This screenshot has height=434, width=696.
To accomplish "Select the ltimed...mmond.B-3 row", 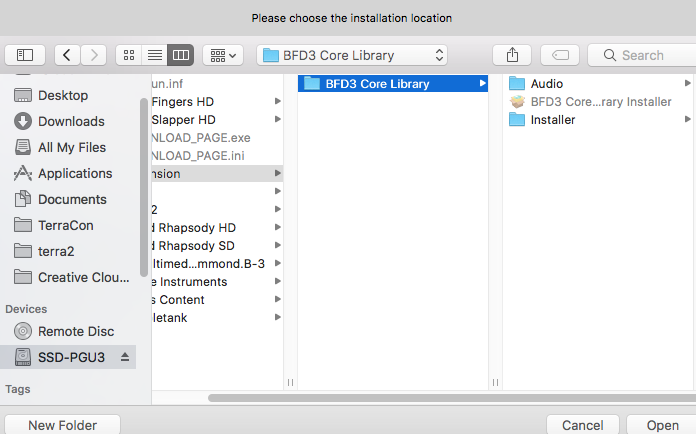I will 217,264.
